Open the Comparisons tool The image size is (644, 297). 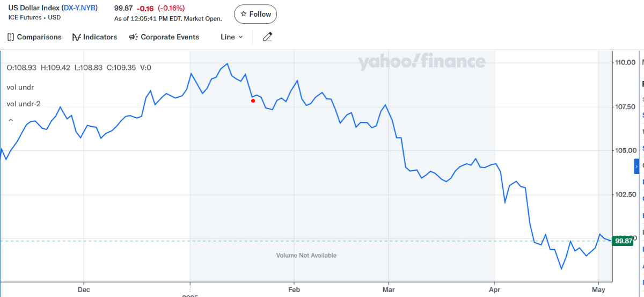pos(35,37)
